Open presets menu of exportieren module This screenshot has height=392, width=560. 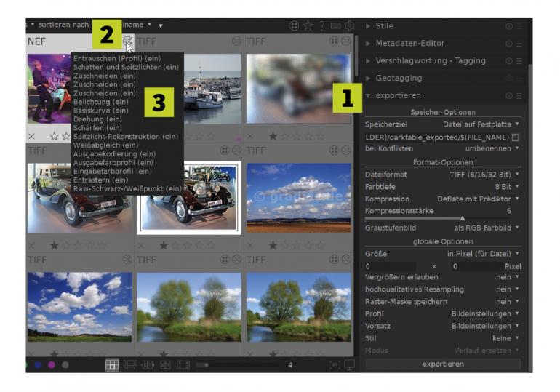click(x=519, y=96)
